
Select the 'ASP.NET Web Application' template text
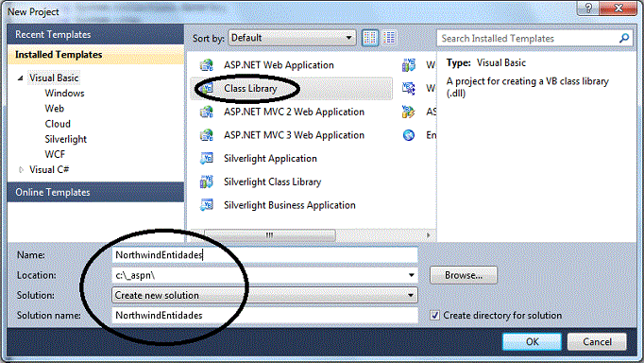click(279, 65)
